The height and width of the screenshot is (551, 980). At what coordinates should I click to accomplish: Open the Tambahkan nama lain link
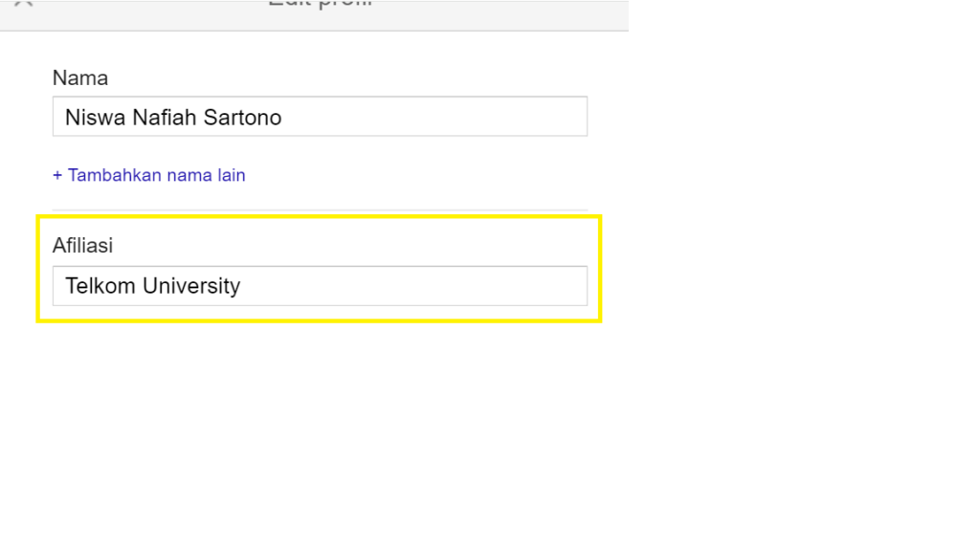[x=149, y=175]
